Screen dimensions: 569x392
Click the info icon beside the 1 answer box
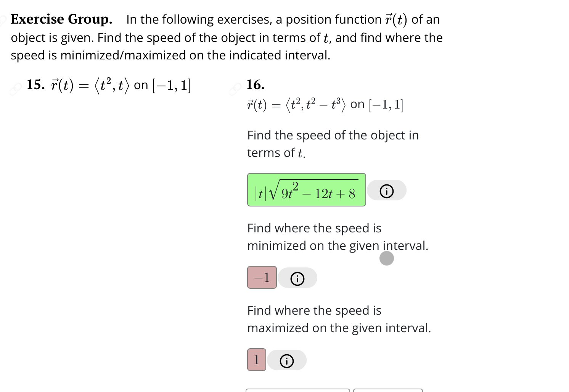point(287,360)
